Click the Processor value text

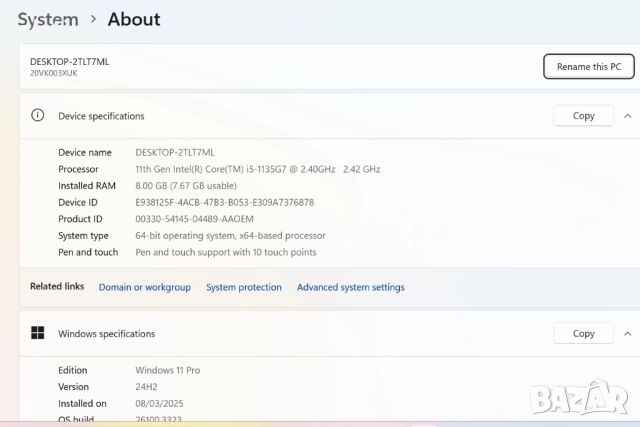click(257, 169)
